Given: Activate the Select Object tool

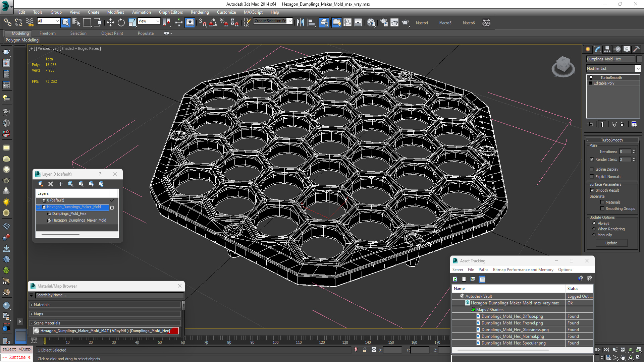Looking at the screenshot, I should tap(65, 22).
